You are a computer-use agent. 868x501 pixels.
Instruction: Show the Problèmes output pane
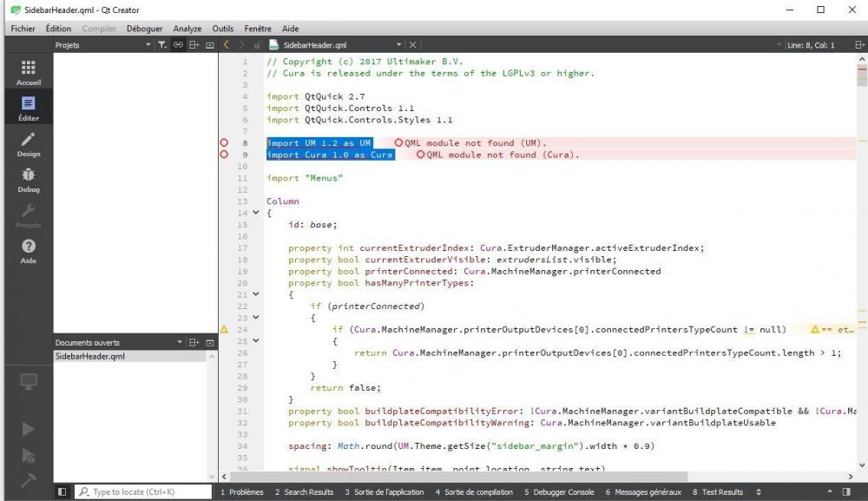coord(242,491)
